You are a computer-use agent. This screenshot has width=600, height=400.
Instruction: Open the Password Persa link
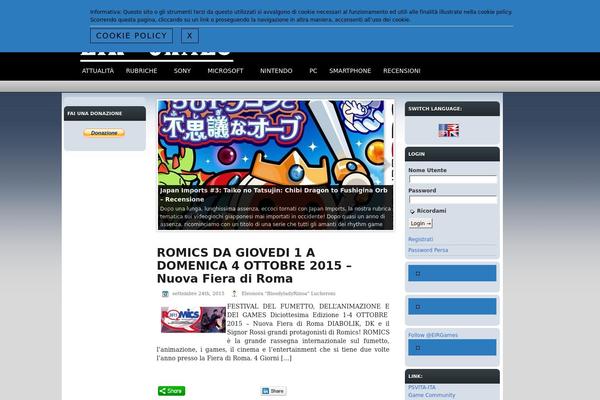coord(428,250)
